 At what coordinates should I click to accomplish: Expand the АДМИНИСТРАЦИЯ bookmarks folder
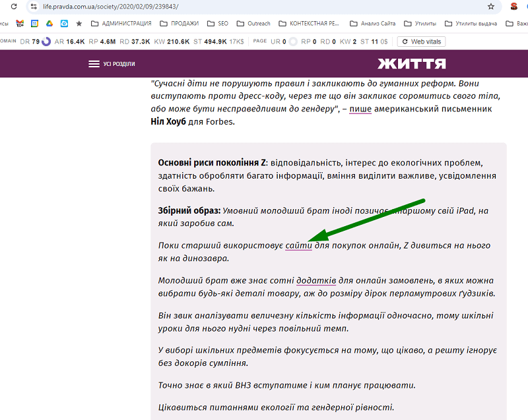(121, 23)
